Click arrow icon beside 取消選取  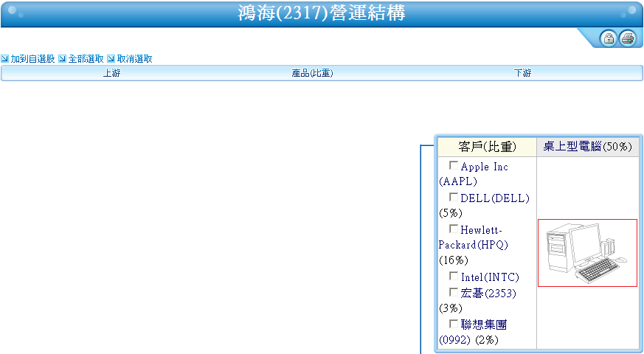point(111,59)
